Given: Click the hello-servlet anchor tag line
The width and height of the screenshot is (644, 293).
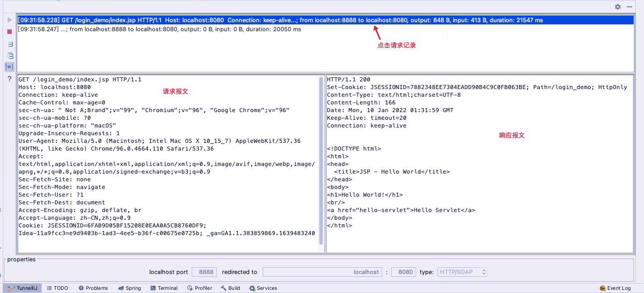Looking at the screenshot, I should click(401, 210).
